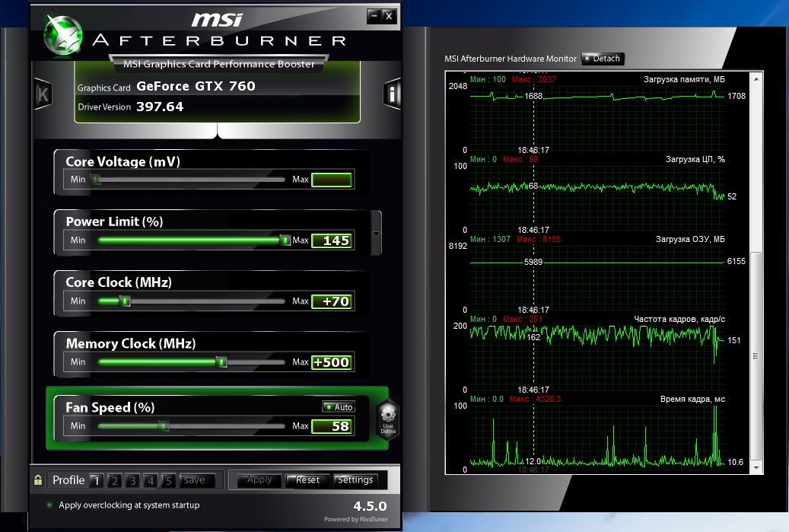Click the profile save button
This screenshot has width=789, height=532.
197,480
